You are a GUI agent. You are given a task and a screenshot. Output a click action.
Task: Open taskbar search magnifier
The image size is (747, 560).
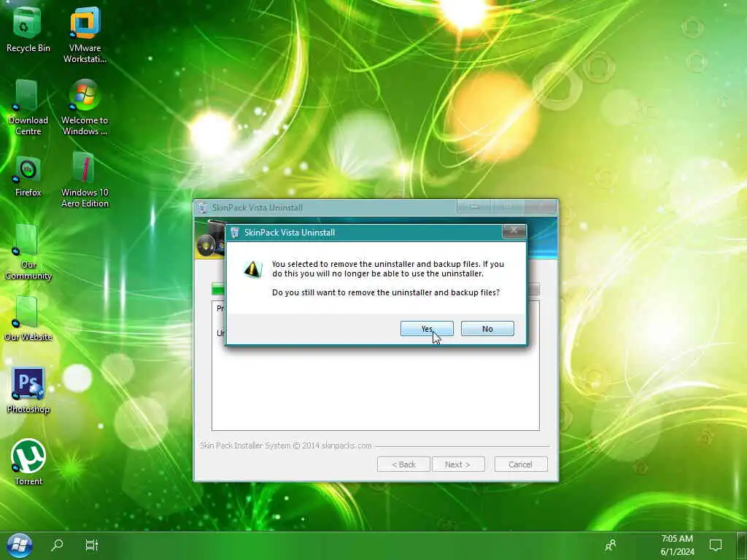(57, 545)
